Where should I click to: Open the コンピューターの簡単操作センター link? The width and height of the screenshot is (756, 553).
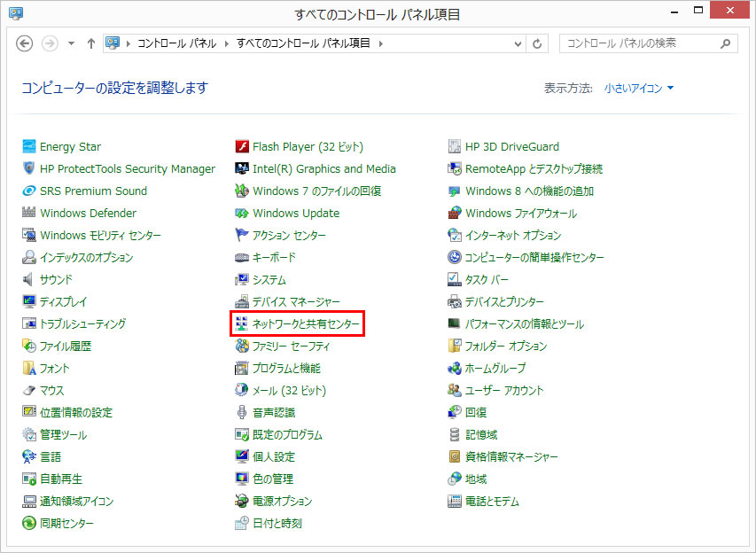pyautogui.click(x=534, y=258)
